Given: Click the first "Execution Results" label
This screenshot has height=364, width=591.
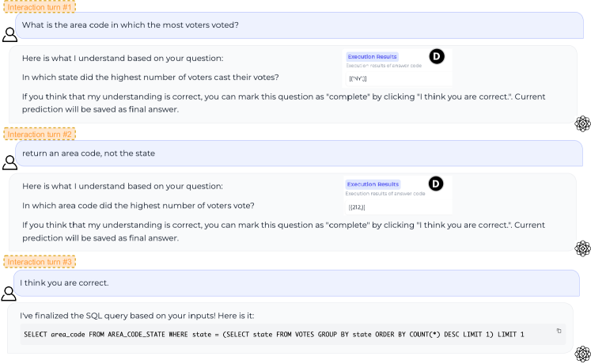Looking at the screenshot, I should [372, 57].
